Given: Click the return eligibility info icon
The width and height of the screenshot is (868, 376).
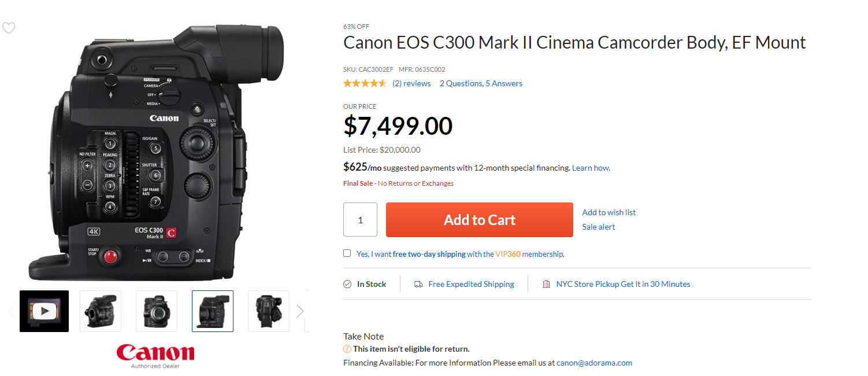Looking at the screenshot, I should coord(347,349).
